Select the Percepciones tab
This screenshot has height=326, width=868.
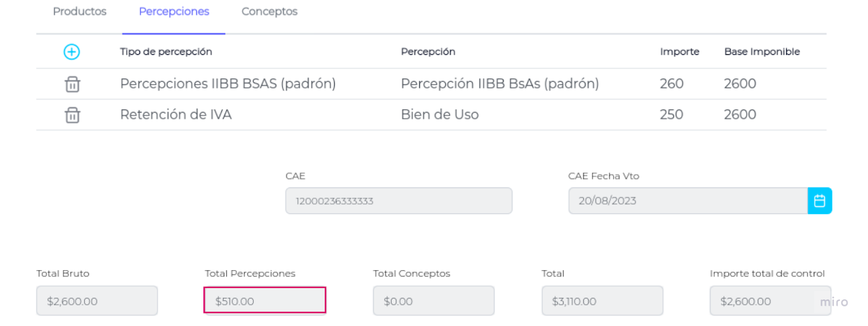click(x=174, y=11)
